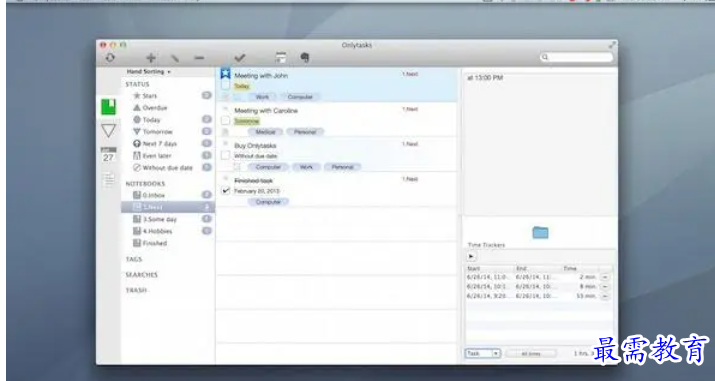Click the fullscreen arrows icon in title bar

[612, 45]
